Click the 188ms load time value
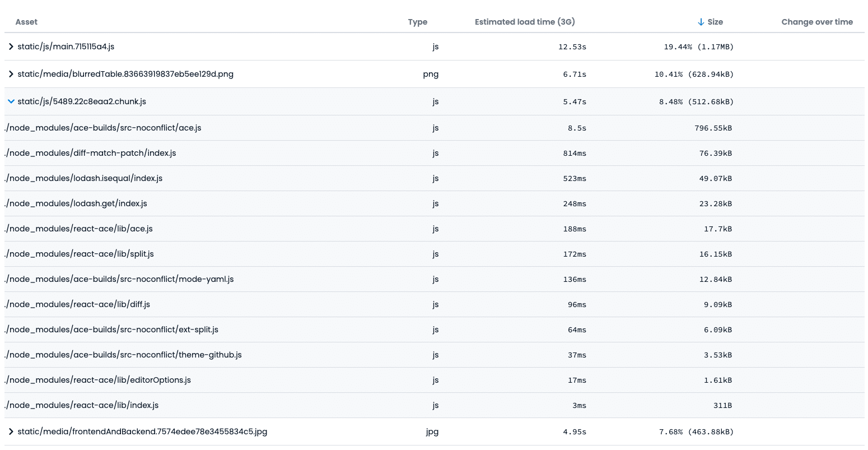The width and height of the screenshot is (868, 450). [575, 229]
